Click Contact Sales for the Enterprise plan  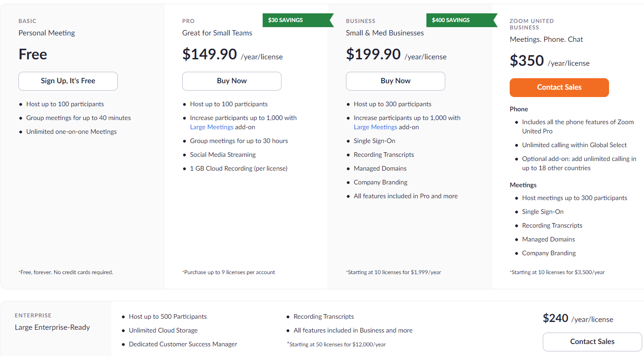(592, 342)
